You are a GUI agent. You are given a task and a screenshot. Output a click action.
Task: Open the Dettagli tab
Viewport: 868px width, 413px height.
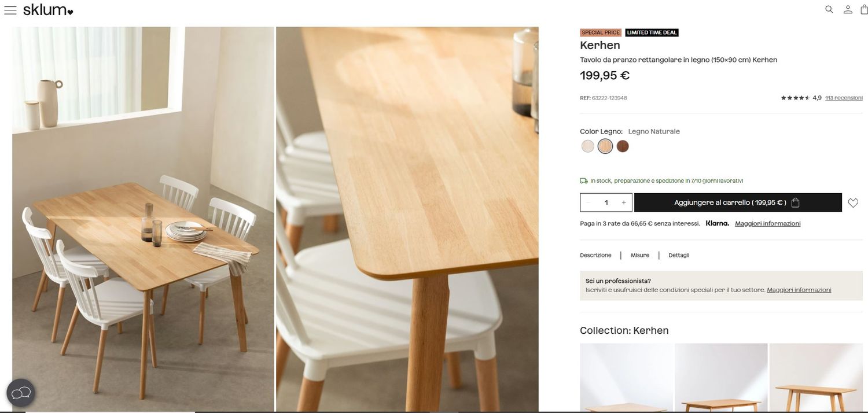pyautogui.click(x=679, y=255)
